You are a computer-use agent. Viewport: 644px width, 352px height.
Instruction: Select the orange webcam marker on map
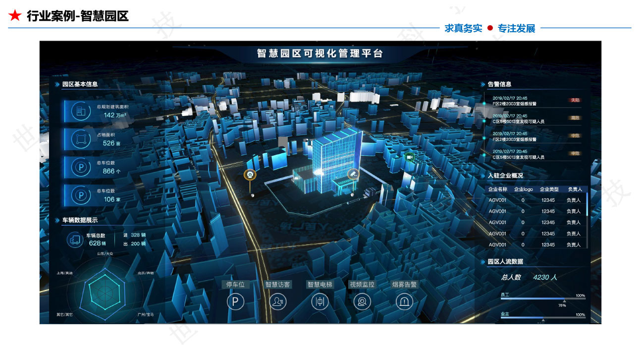point(250,175)
